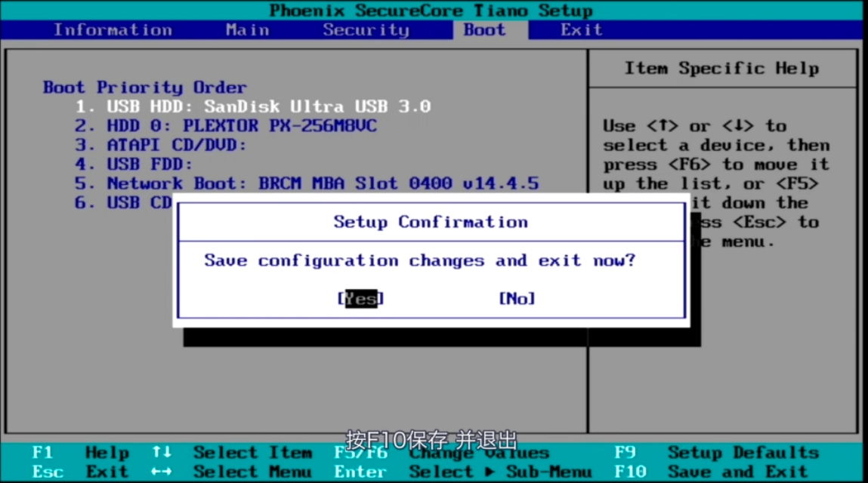Click the Sub-Menu triangle arrow in footer

click(490, 472)
